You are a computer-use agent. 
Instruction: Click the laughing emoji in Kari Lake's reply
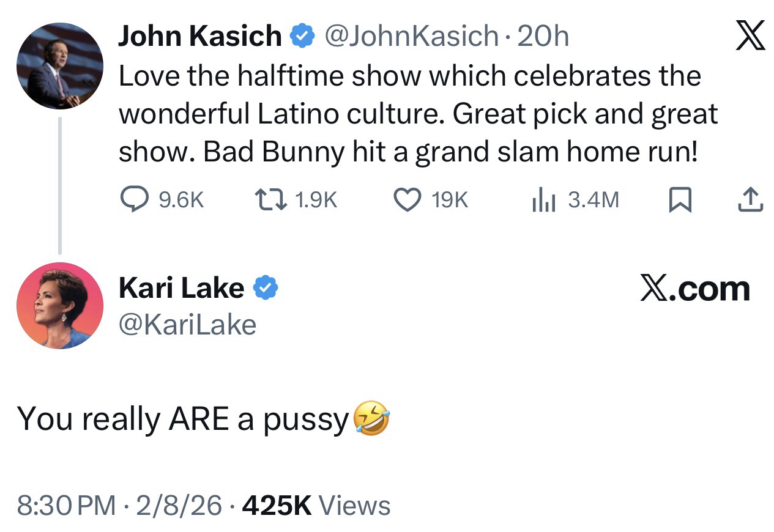[371, 420]
